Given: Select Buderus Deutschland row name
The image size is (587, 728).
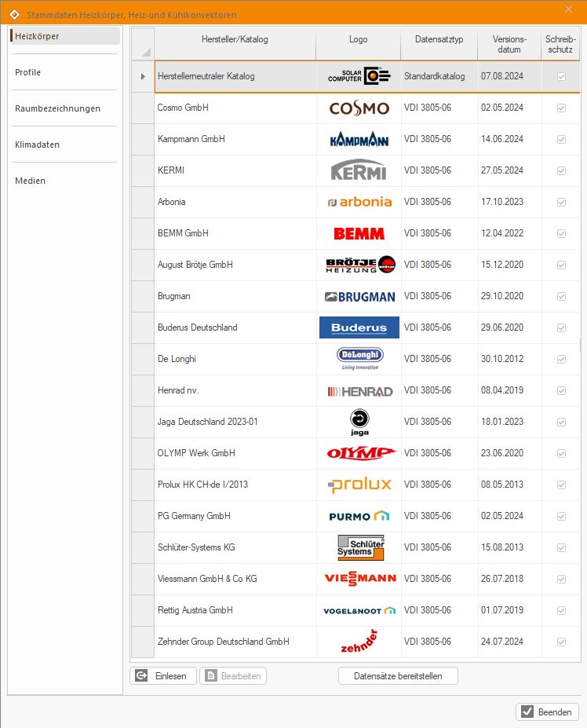Looking at the screenshot, I should click(197, 327).
